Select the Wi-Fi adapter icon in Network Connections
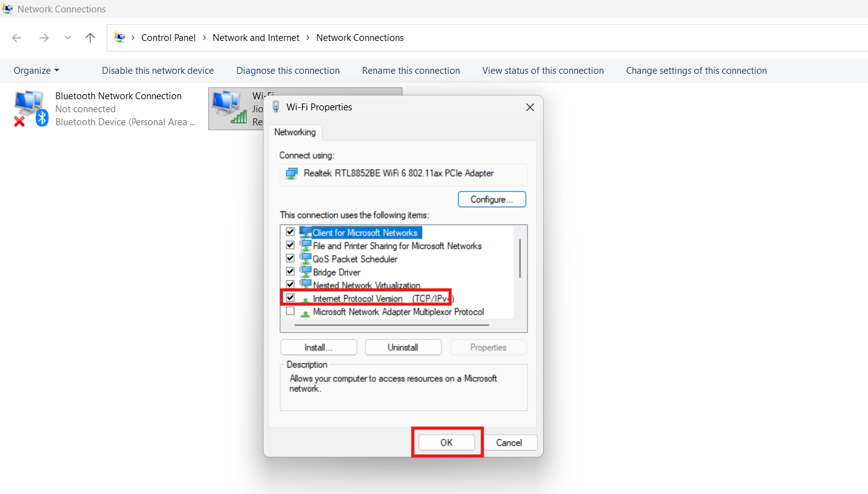868x494 pixels. click(229, 107)
